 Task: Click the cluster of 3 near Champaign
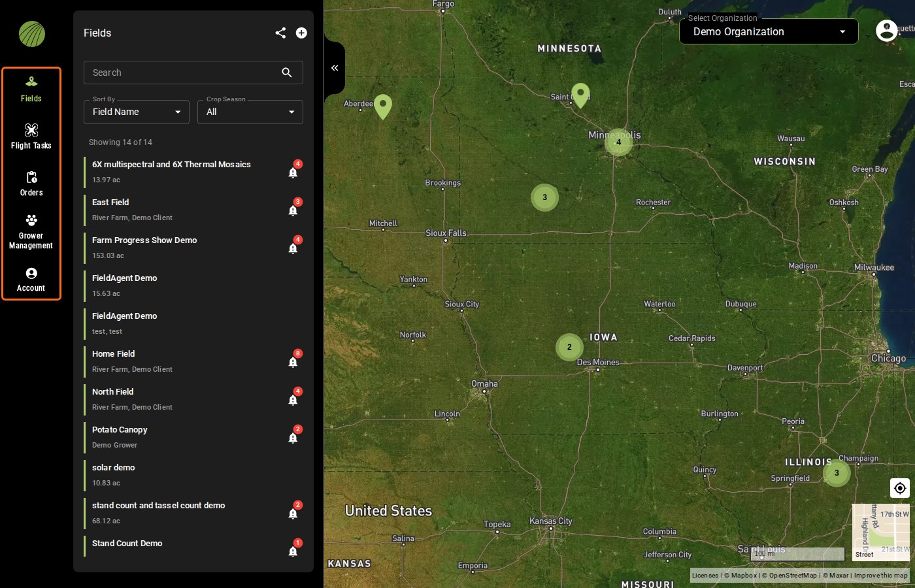point(837,472)
